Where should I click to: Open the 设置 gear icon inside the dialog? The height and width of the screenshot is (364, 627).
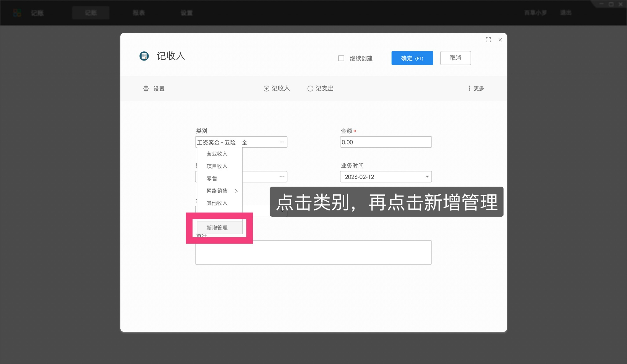[x=146, y=88]
